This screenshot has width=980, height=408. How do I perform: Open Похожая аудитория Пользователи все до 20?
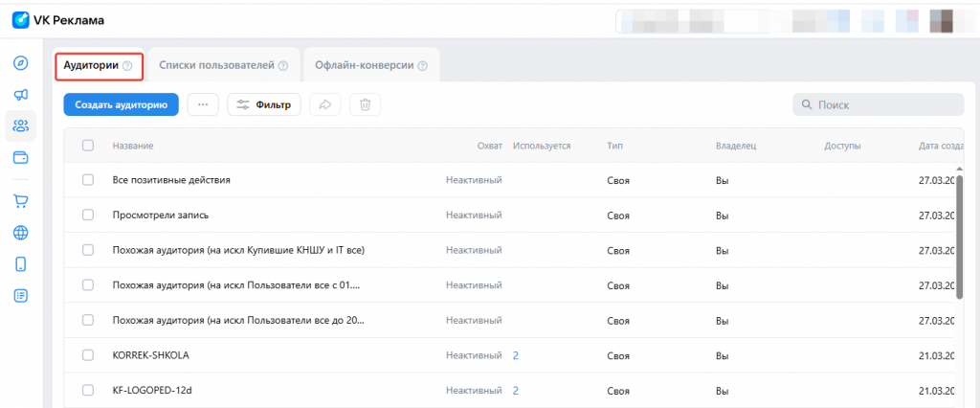click(x=238, y=321)
